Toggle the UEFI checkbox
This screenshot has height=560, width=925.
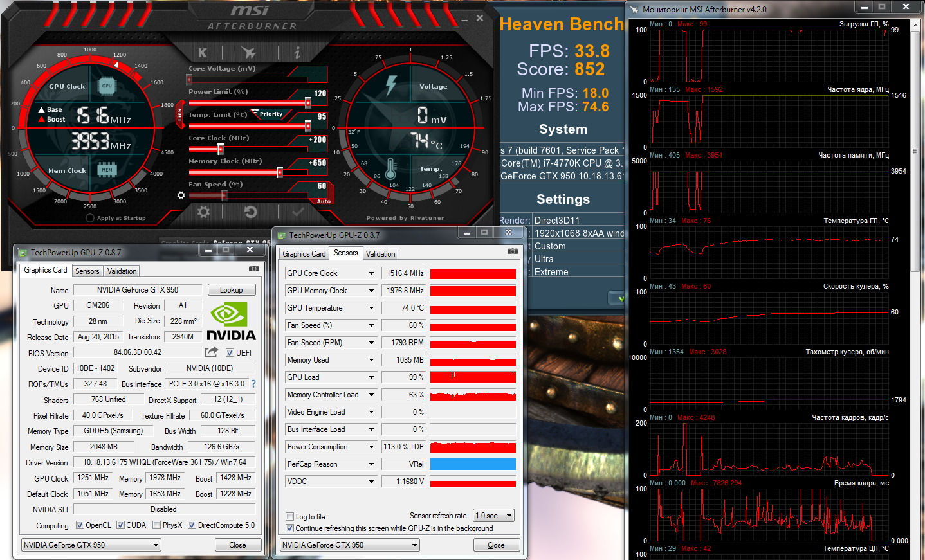tap(230, 352)
